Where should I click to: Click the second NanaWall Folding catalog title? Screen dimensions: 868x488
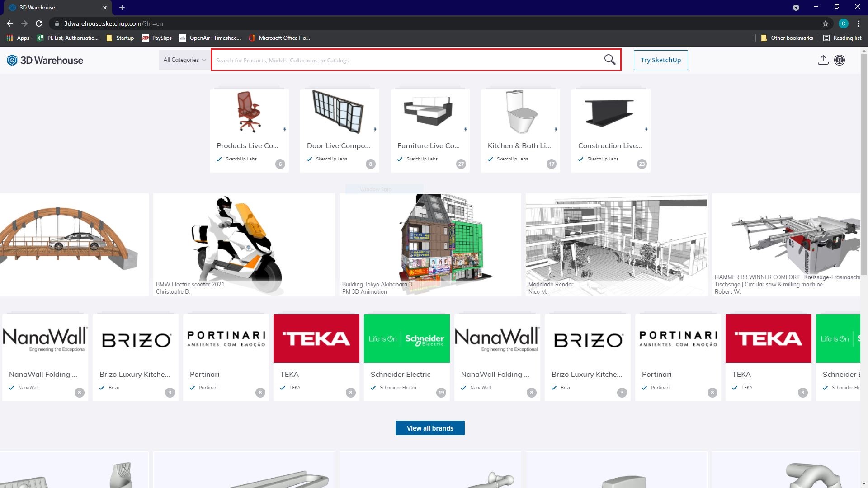tap(495, 375)
